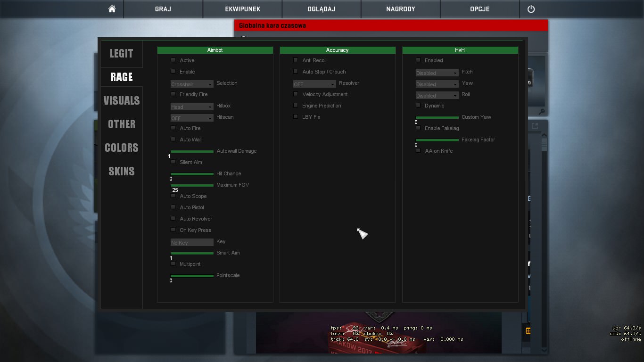Toggle the Velocity Adjustment checkbox
The image size is (644, 362).
(x=296, y=94)
